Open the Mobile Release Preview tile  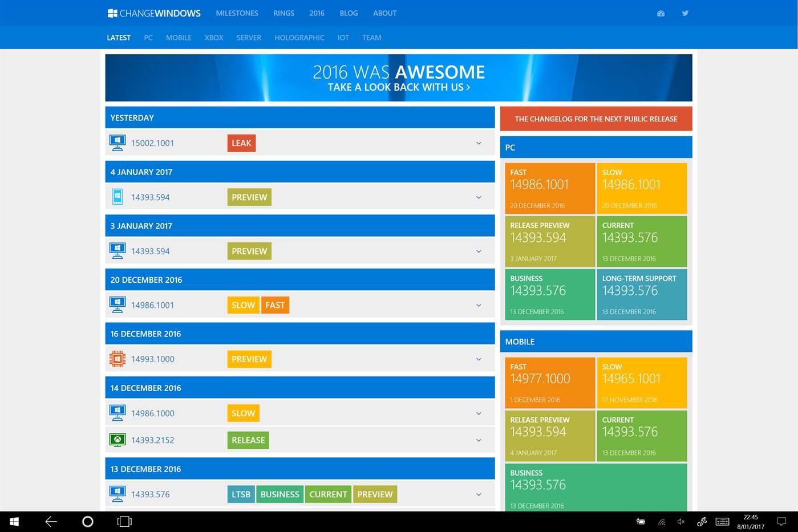coord(550,436)
